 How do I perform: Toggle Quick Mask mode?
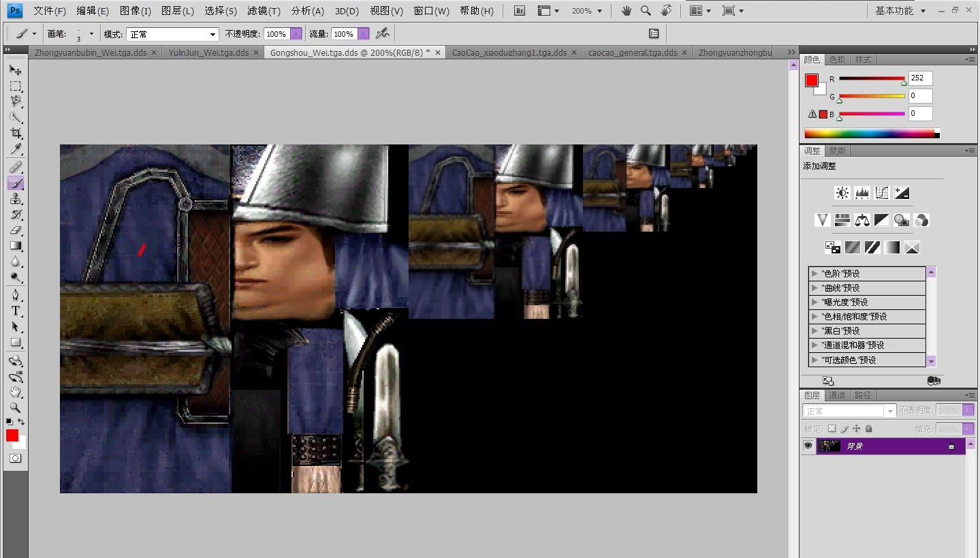click(x=15, y=459)
